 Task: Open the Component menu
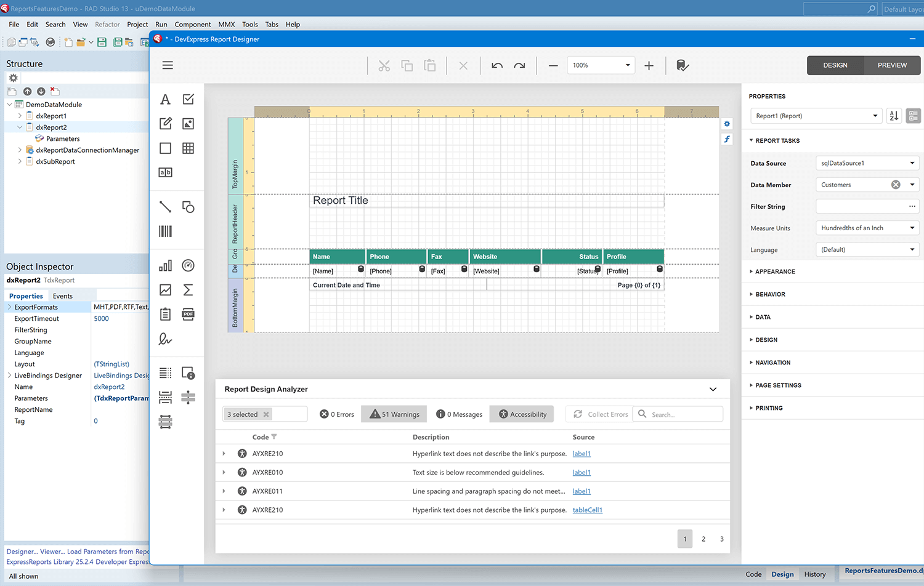[192, 25]
